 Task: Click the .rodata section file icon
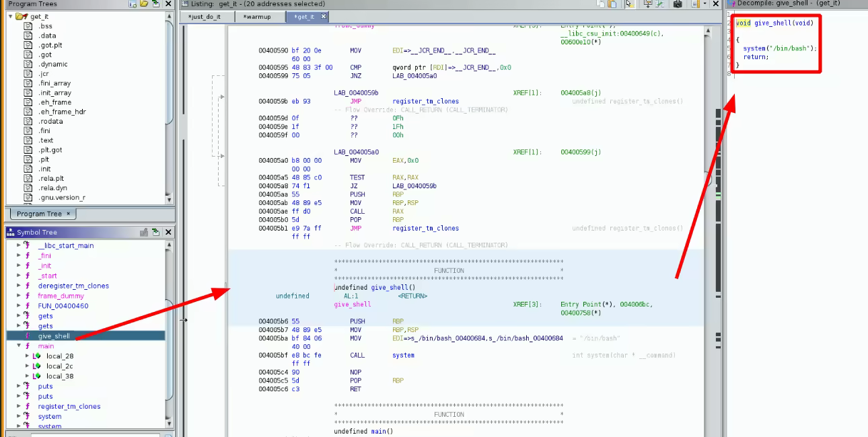28,122
